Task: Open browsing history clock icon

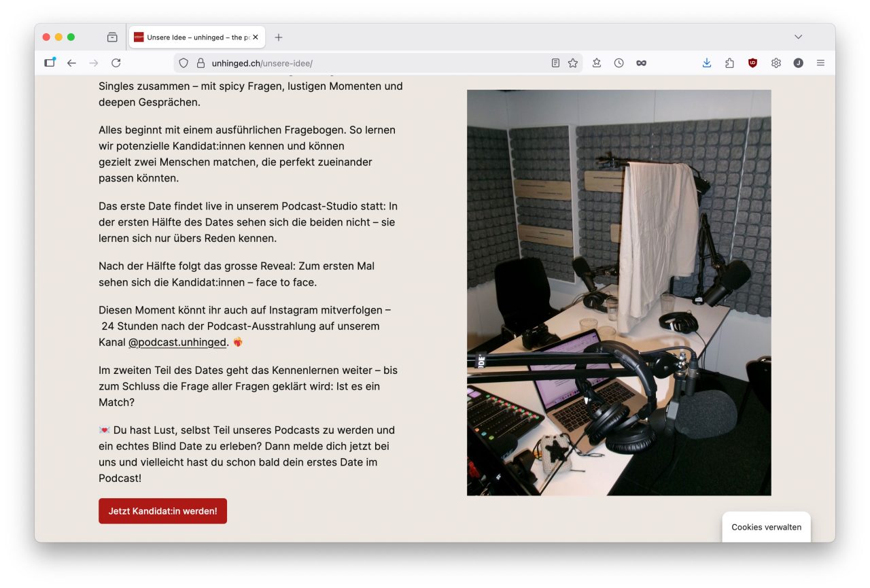Action: point(619,63)
